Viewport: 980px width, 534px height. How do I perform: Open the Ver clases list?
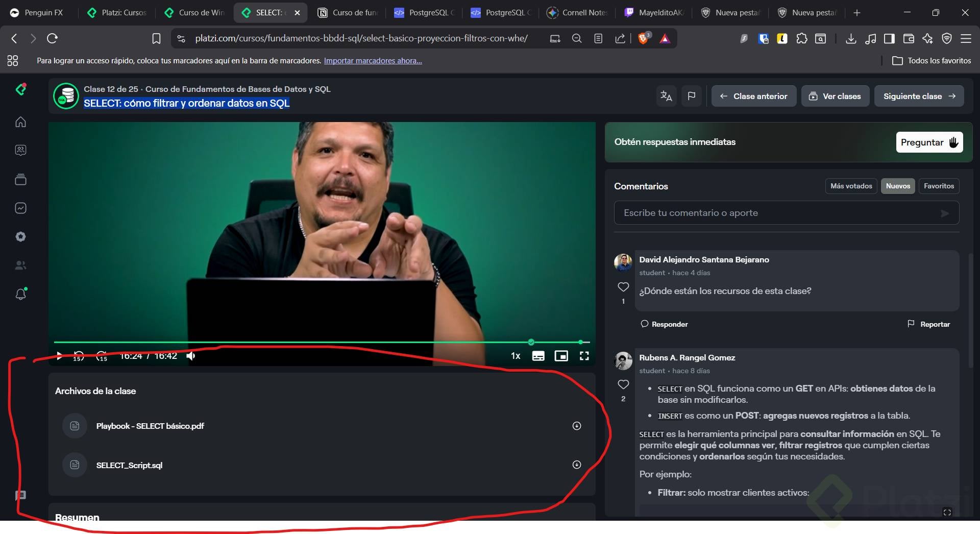coord(835,96)
